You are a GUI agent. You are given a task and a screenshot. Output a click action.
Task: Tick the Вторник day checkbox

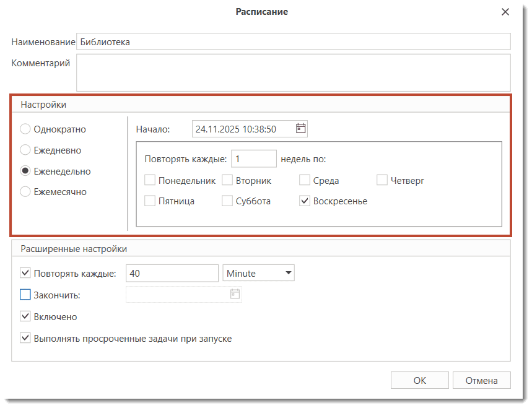click(x=227, y=181)
